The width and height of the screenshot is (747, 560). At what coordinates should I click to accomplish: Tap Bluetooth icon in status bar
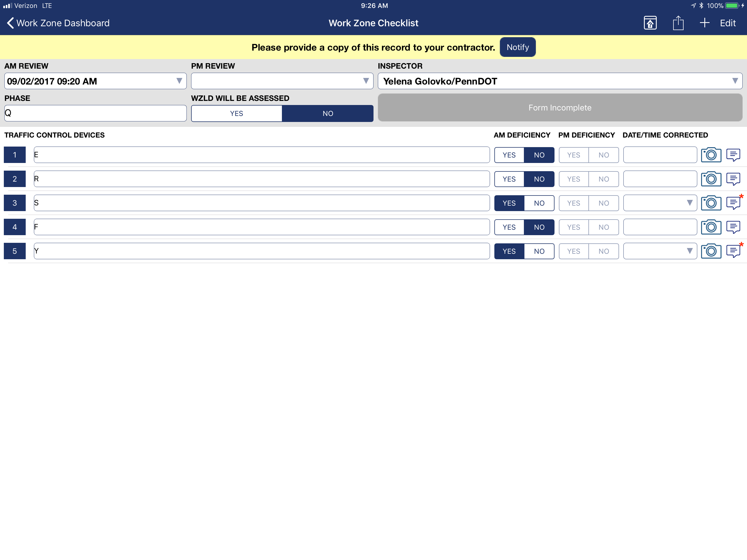point(701,5)
